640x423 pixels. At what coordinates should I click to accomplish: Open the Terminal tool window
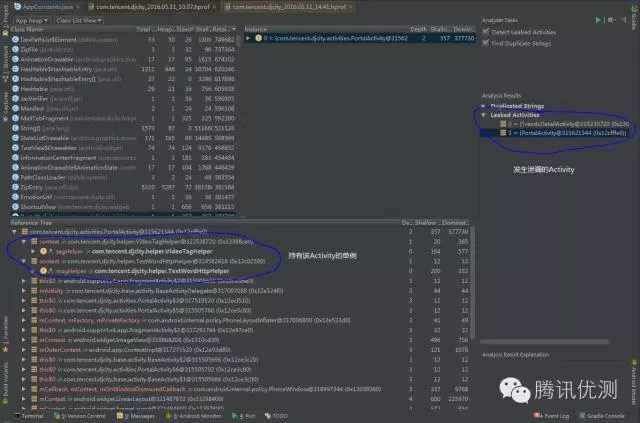tap(29, 416)
